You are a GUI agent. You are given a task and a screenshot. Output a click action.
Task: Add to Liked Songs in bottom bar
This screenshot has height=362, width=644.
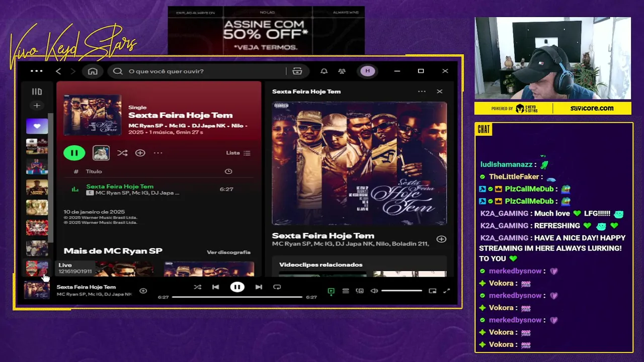point(143,291)
